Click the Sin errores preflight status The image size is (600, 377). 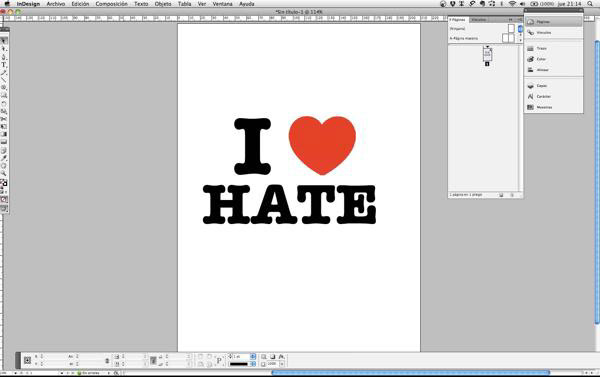(x=89, y=373)
